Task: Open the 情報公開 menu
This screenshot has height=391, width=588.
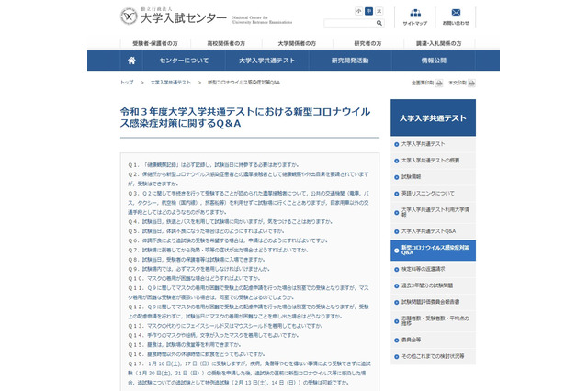Action: [434, 61]
